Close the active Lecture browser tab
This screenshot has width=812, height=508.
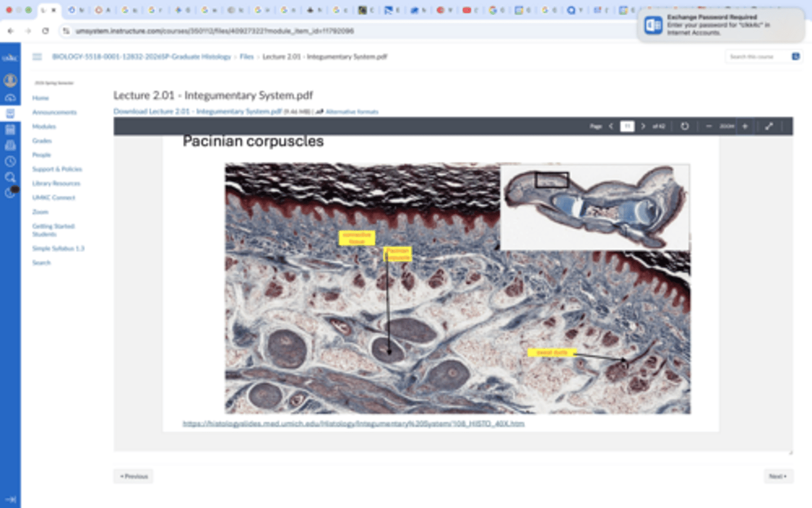[54, 10]
